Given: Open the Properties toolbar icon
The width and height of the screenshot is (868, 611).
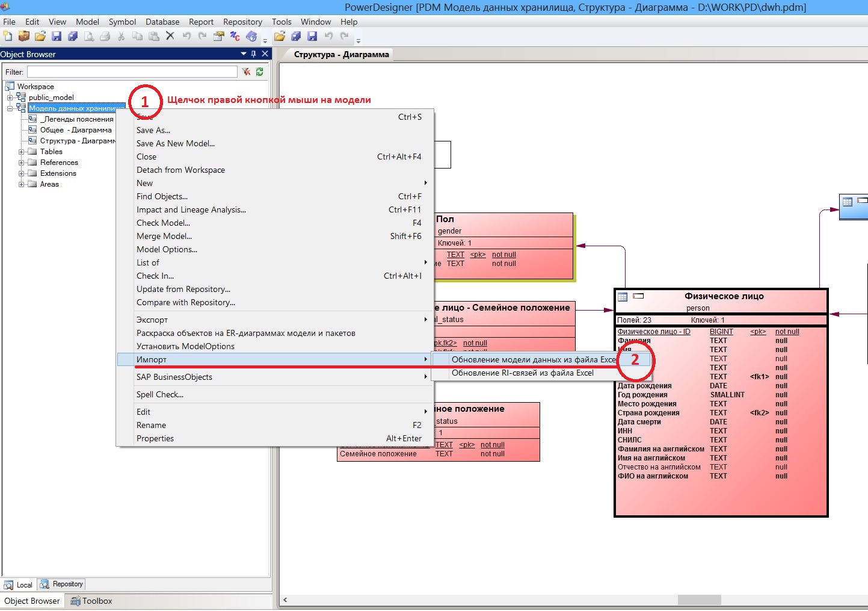Looking at the screenshot, I should (219, 36).
